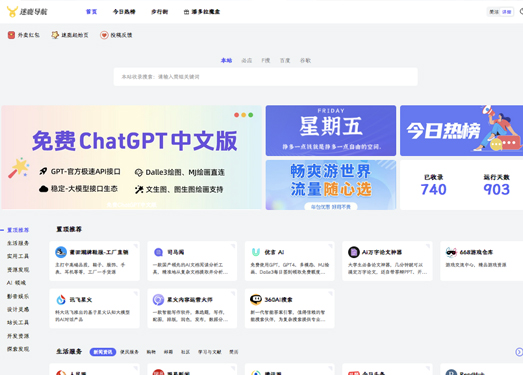Image resolution: width=523 pixels, height=375 pixels.
Task: Click the 已收录 740 statistic
Action: (x=433, y=185)
